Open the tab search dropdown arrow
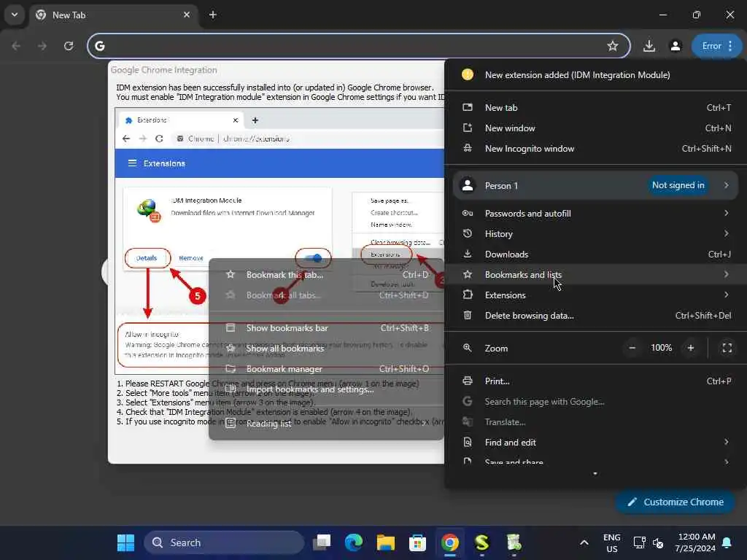The width and height of the screenshot is (747, 560). pyautogui.click(x=15, y=15)
